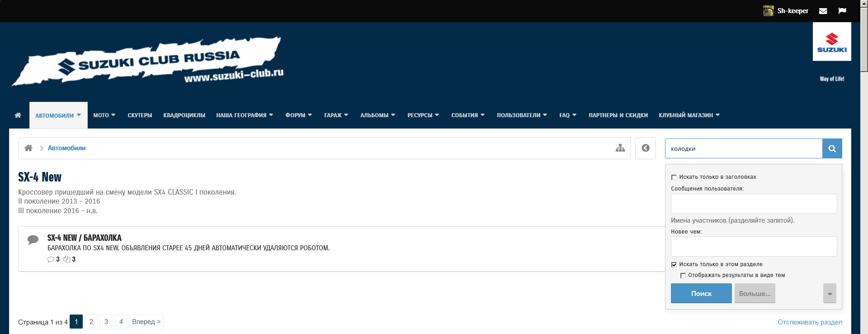This screenshot has width=868, height=334.
Task: Click the Отслеживать раздел link
Action: pos(809,322)
